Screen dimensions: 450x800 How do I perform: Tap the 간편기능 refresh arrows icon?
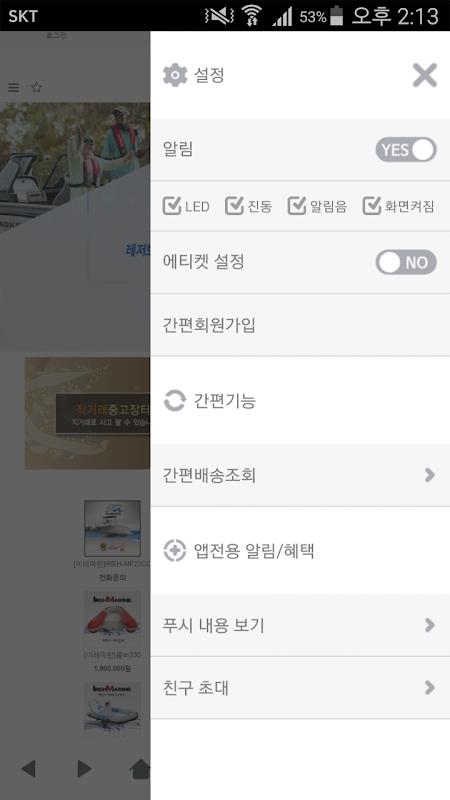tap(174, 401)
